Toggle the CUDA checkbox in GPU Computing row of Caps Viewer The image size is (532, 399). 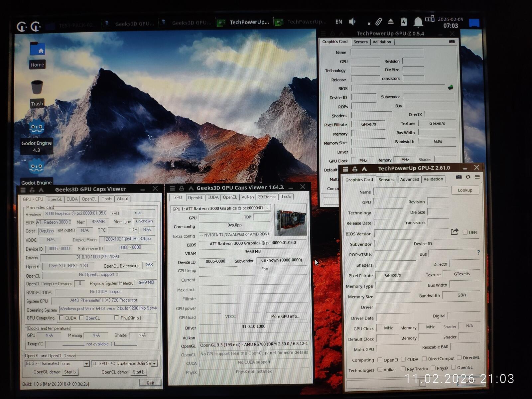click(61, 318)
